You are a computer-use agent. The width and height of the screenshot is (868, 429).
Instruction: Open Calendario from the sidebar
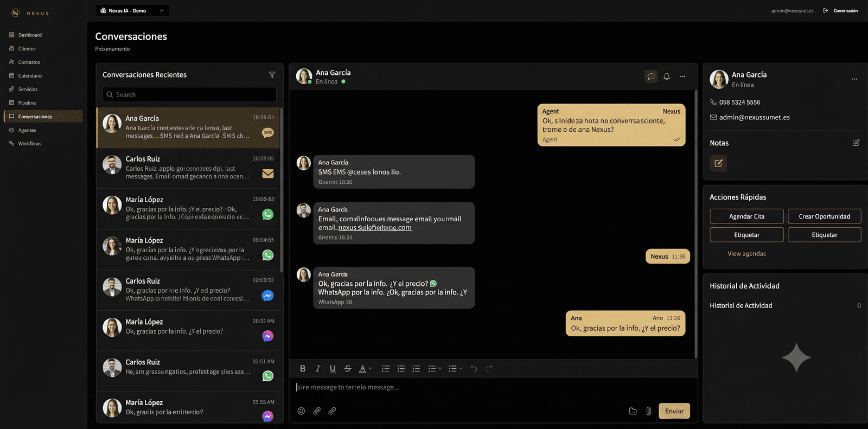click(x=30, y=75)
